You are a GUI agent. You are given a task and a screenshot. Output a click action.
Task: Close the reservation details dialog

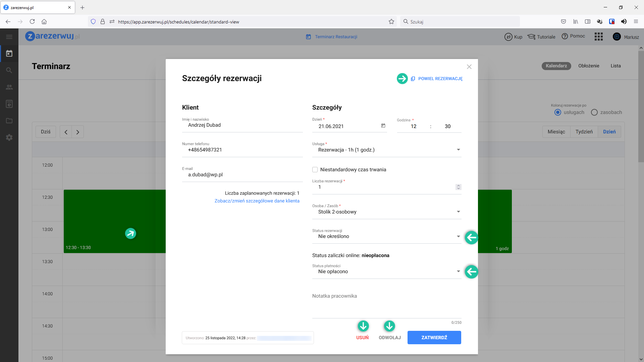pos(469,67)
